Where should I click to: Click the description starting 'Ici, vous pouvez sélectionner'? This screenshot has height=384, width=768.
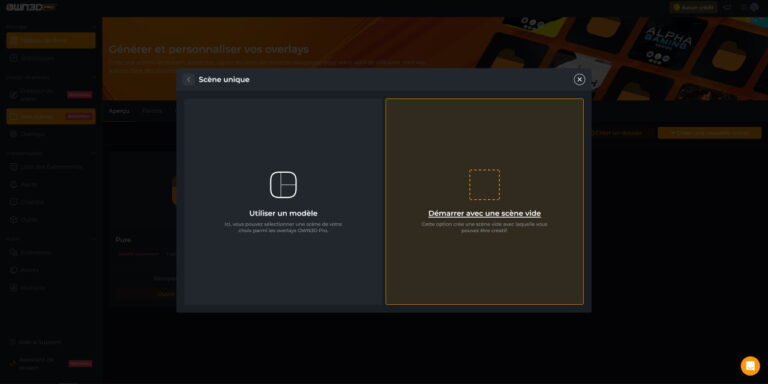click(x=283, y=227)
